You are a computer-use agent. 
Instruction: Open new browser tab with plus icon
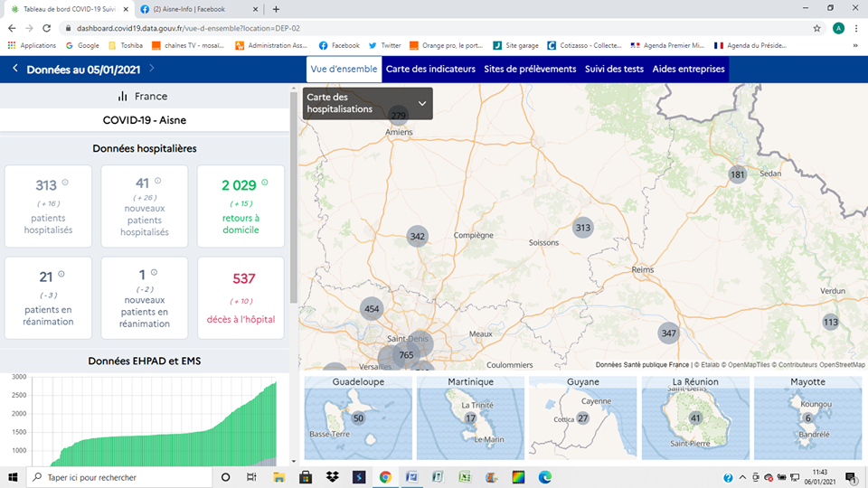(x=276, y=9)
